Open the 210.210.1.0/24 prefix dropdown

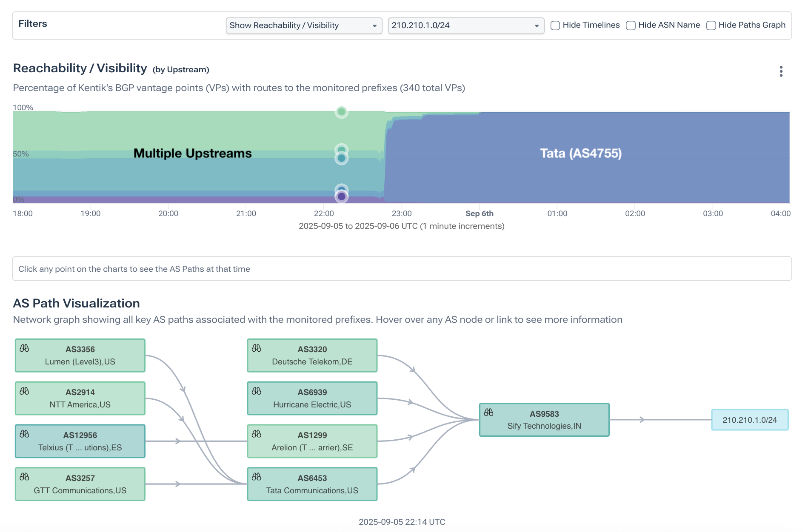click(466, 26)
